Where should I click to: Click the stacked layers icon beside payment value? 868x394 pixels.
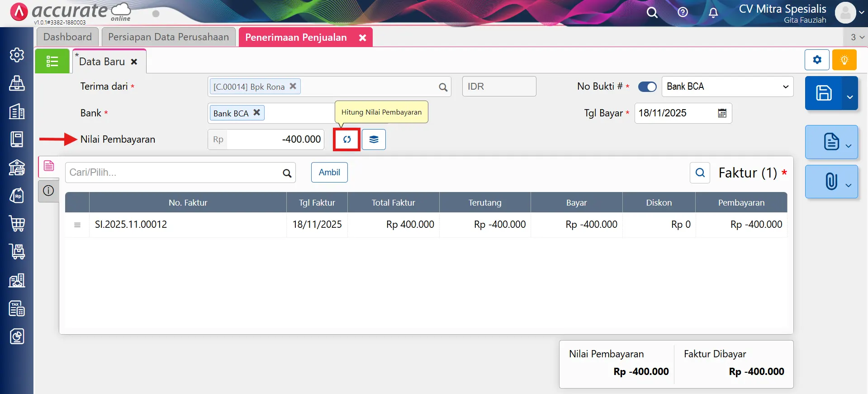tap(374, 139)
